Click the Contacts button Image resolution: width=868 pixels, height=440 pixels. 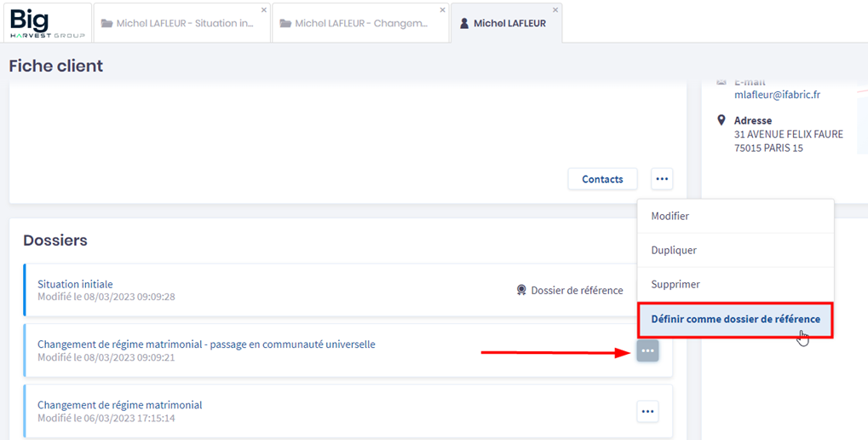602,179
